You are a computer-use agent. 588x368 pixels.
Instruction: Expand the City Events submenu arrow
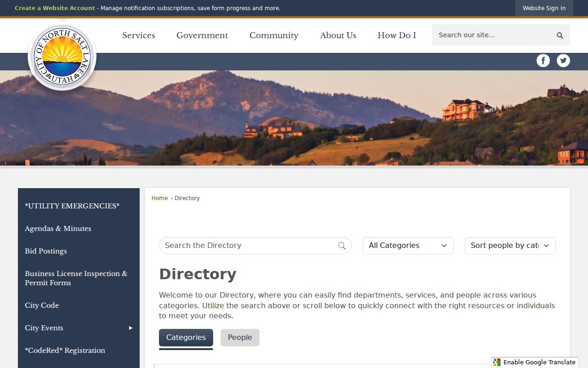click(x=131, y=328)
